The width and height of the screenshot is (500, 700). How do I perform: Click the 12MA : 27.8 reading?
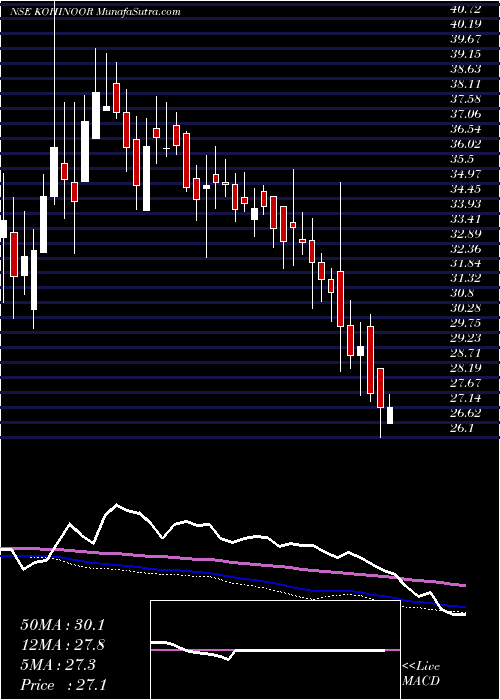[62, 645]
